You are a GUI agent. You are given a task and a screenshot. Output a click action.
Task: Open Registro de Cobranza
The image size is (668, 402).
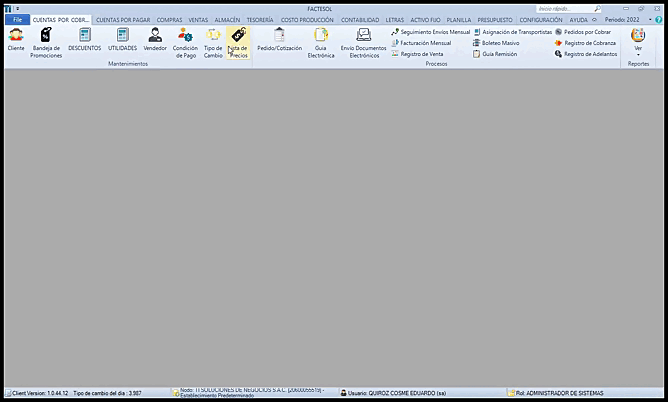tap(590, 43)
